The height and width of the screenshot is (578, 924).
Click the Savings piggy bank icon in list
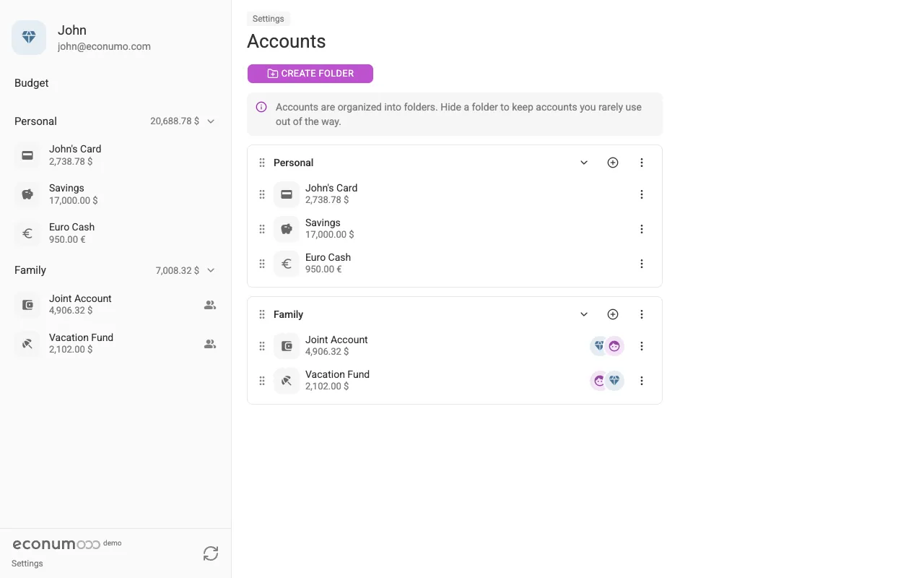(287, 229)
